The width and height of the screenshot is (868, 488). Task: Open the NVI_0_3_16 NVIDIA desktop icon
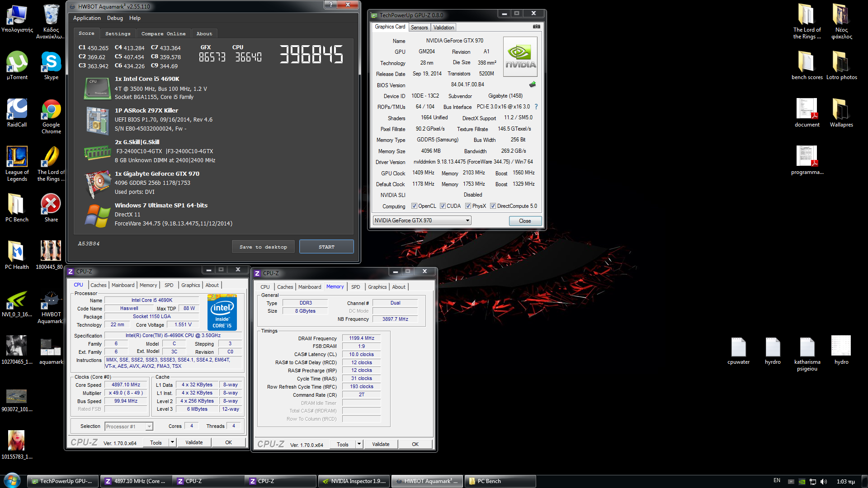(17, 303)
